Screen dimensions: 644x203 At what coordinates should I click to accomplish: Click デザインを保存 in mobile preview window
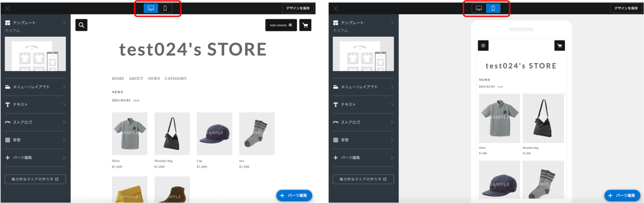(x=626, y=8)
